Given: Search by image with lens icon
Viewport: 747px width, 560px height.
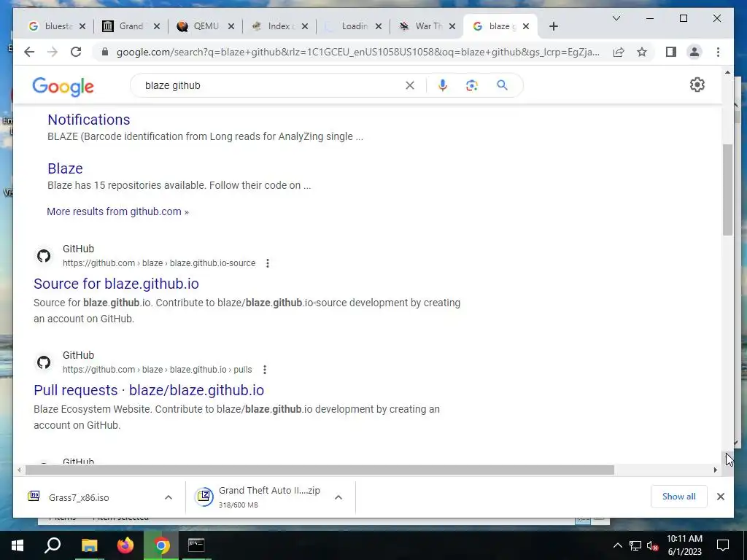Looking at the screenshot, I should (472, 85).
